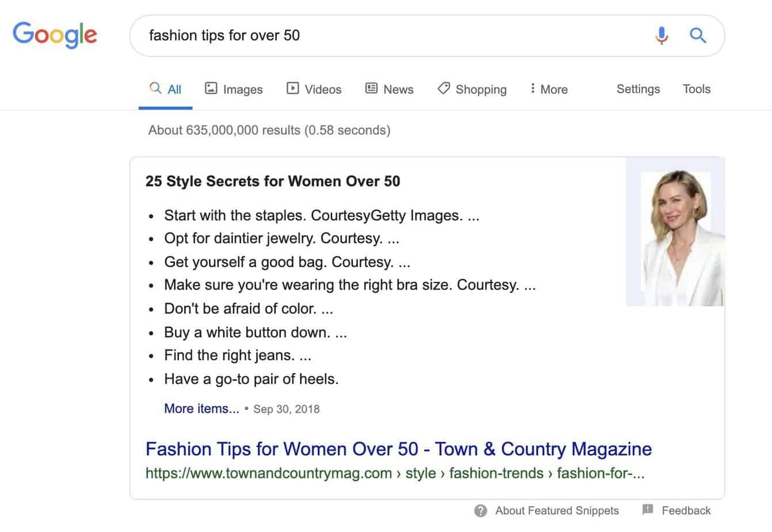772x532 pixels.
Task: Open the Settings menu
Action: click(x=638, y=89)
